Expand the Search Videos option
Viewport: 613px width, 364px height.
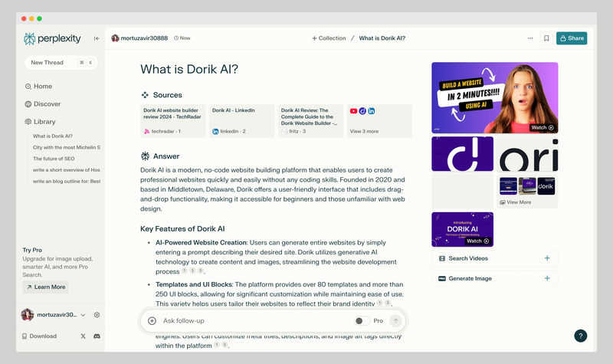pyautogui.click(x=494, y=258)
